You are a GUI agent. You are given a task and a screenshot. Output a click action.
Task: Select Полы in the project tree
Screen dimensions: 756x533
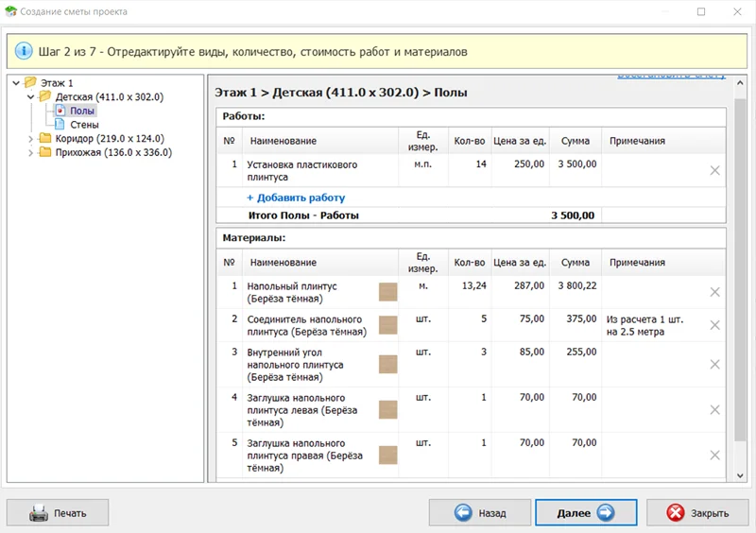point(82,111)
